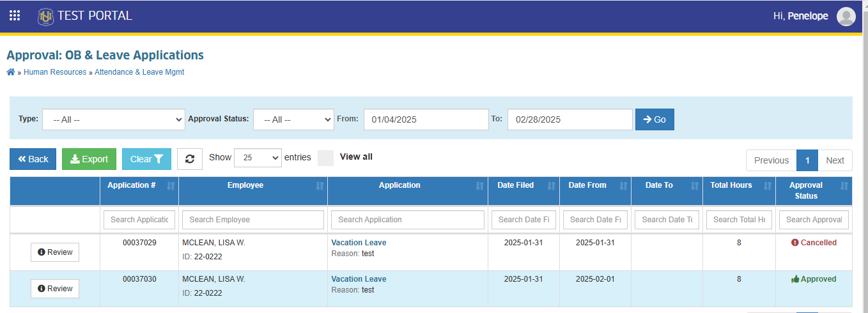Click the Test Portal logo emblem
This screenshot has width=868, height=313.
tap(45, 17)
